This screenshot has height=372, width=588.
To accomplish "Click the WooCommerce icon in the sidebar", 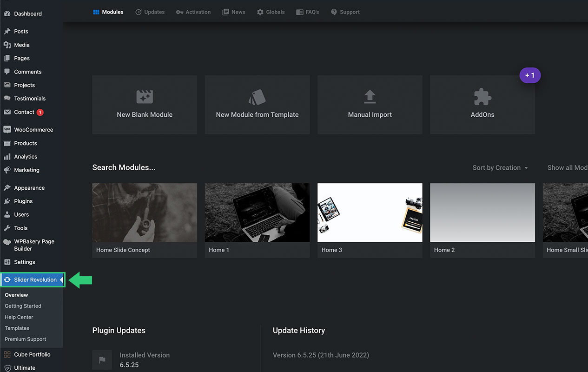I will click(7, 130).
